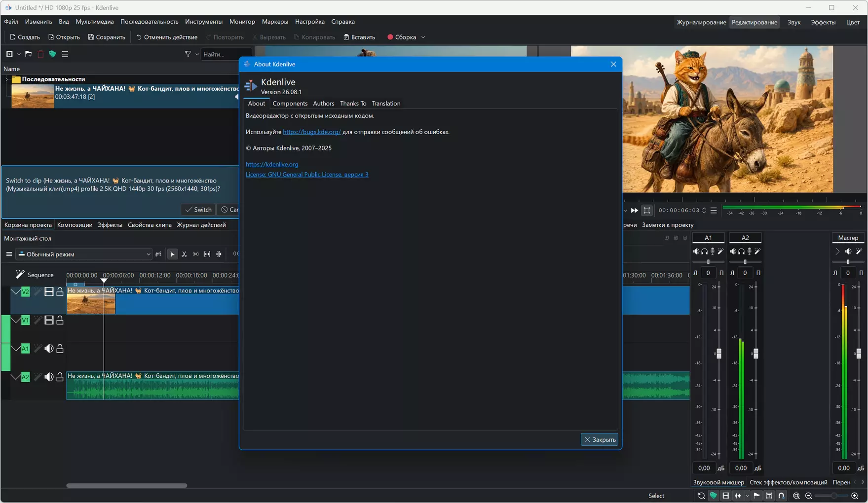Open the filter options dropdown arrow in bin

coord(197,54)
